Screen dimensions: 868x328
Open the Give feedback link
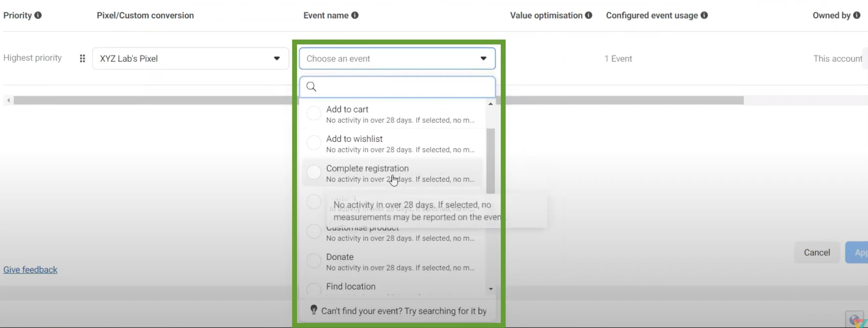(x=30, y=270)
